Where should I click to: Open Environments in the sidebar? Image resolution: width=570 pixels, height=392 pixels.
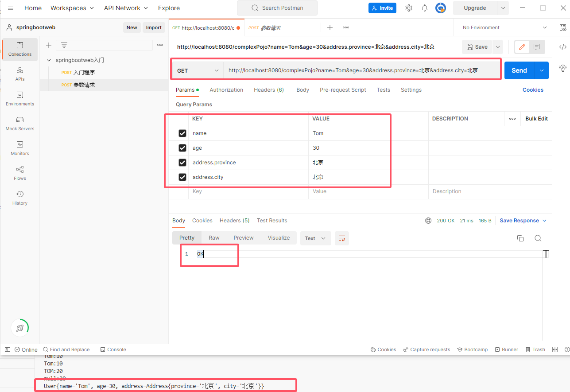pyautogui.click(x=20, y=99)
